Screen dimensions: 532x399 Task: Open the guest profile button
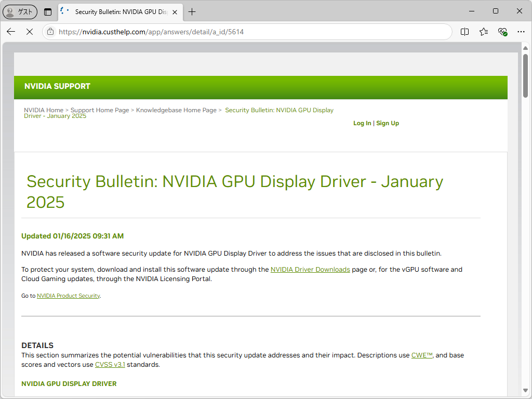(x=20, y=11)
